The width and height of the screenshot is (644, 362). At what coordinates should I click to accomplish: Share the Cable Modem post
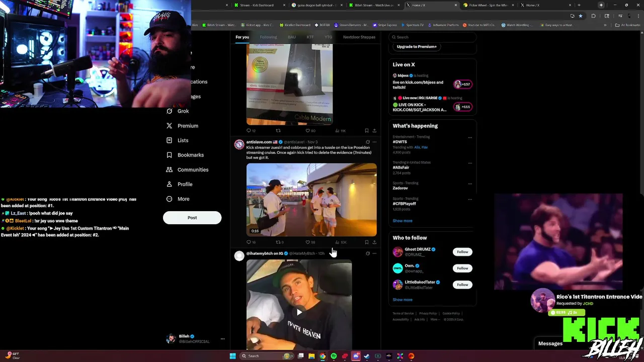click(x=374, y=131)
